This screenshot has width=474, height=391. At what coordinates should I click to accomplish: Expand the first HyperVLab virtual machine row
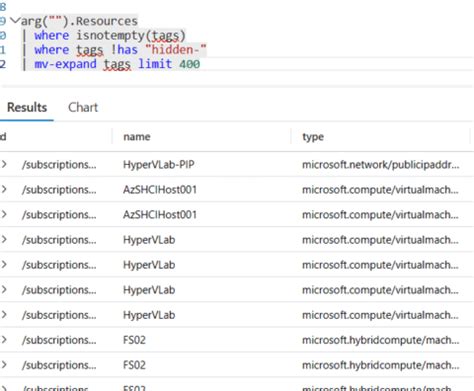click(x=4, y=239)
